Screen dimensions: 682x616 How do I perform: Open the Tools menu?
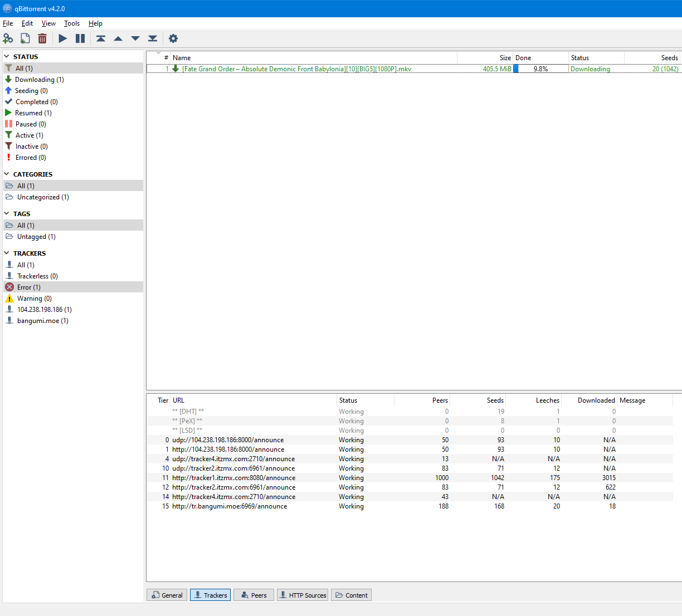(x=71, y=23)
